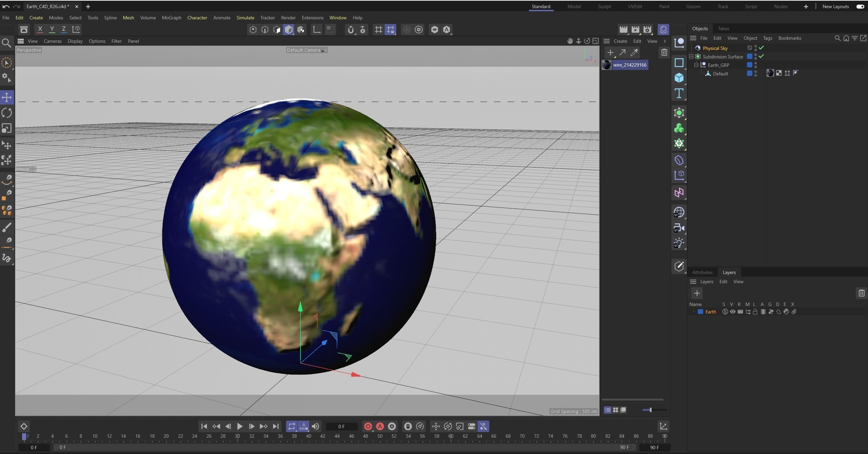
Task: Toggle the Y axis lock
Action: [52, 30]
